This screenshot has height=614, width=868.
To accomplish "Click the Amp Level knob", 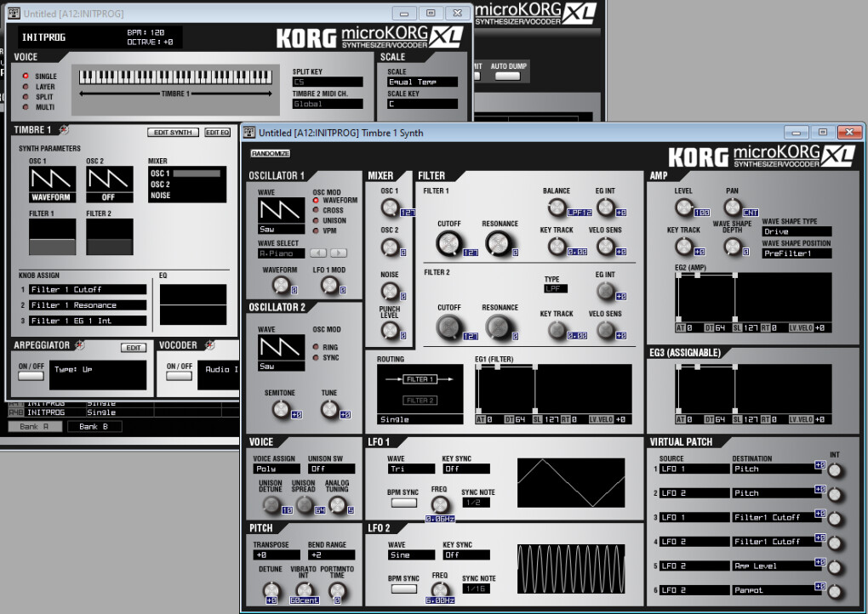I will coord(684,208).
